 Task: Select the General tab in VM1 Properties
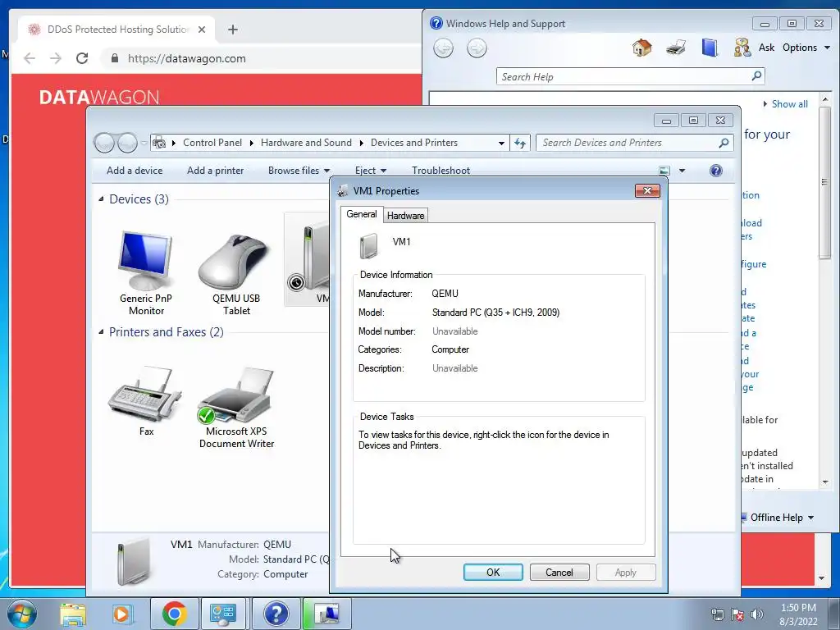362,214
